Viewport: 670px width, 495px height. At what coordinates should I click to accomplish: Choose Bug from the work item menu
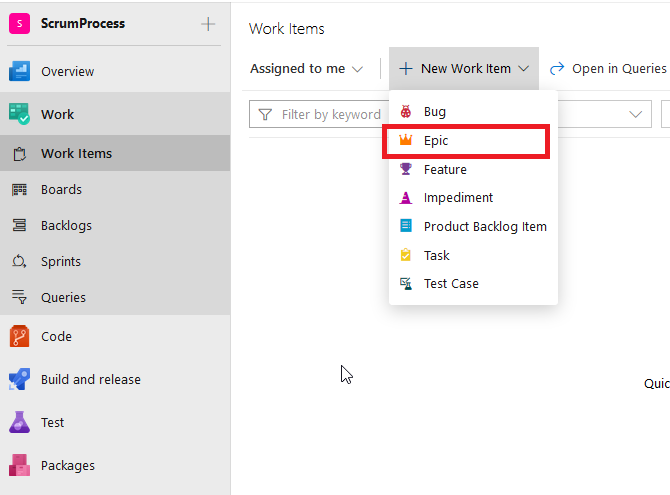(434, 112)
